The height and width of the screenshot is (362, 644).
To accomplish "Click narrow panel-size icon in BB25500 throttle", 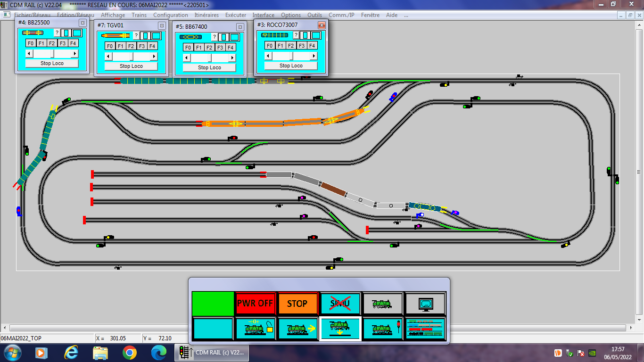I will (x=66, y=33).
